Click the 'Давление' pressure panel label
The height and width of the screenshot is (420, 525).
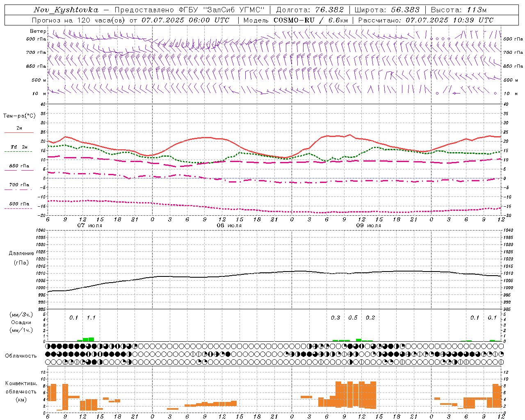click(21, 253)
